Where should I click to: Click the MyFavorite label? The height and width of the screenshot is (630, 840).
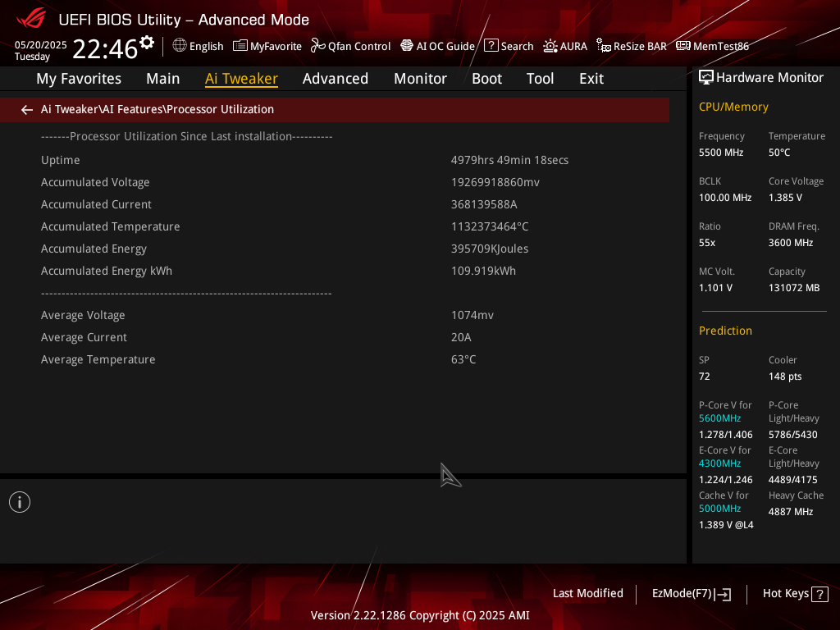(x=276, y=46)
